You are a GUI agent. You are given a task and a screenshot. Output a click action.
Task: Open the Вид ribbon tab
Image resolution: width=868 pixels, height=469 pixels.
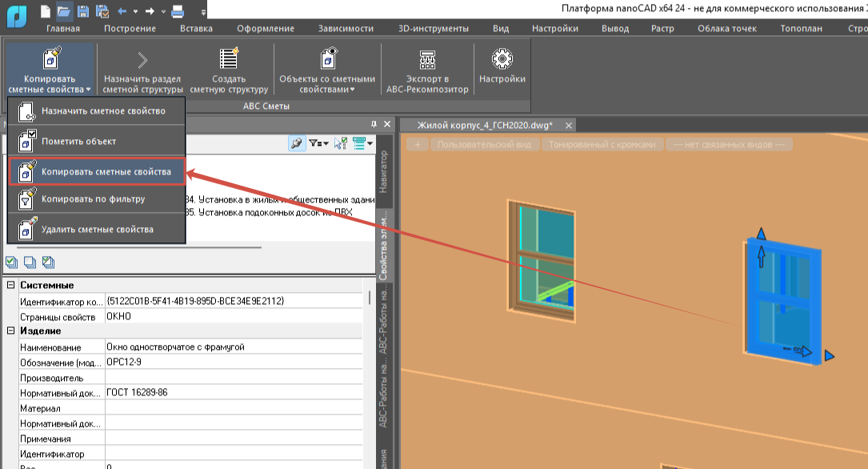(x=501, y=28)
